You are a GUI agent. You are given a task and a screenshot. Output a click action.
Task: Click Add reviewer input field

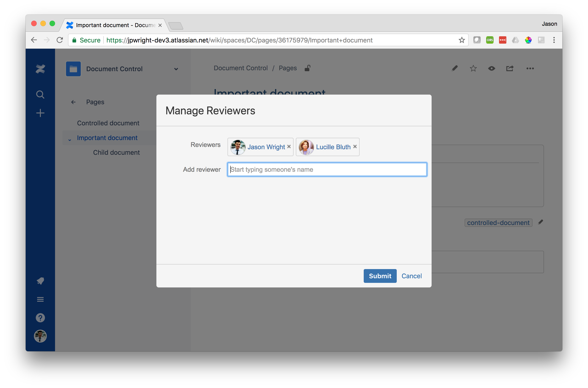click(326, 169)
